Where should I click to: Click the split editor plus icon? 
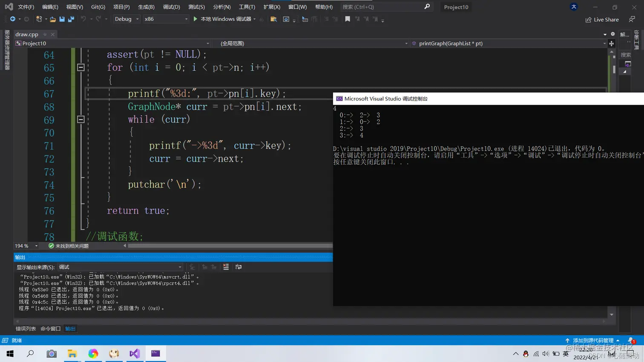point(612,43)
